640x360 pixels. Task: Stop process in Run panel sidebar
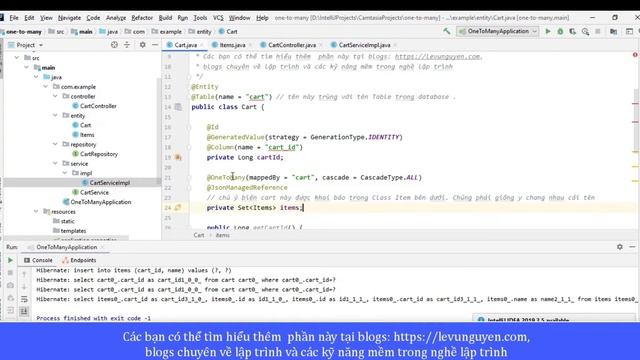(11, 273)
